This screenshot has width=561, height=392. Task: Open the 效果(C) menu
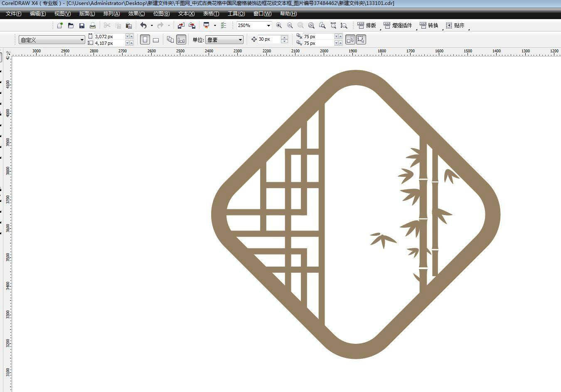click(136, 14)
